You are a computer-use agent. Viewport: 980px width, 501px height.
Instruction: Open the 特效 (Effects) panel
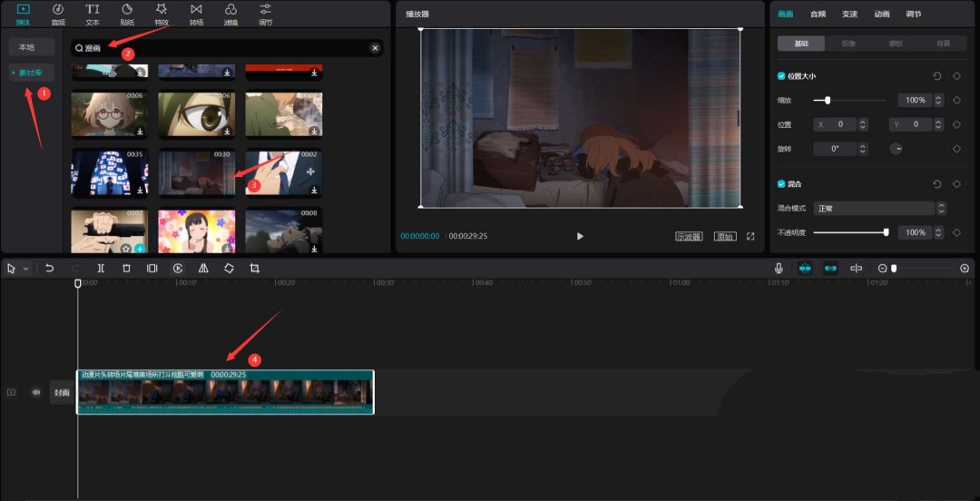coord(161,13)
